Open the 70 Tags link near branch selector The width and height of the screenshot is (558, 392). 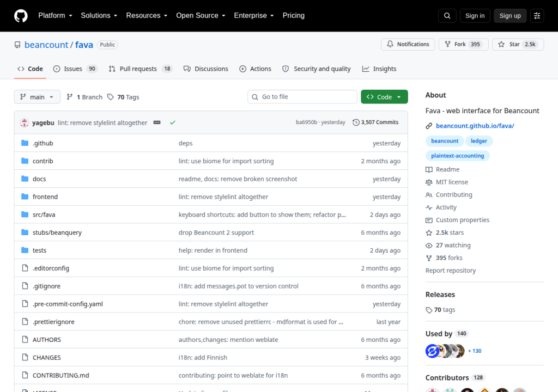click(x=123, y=97)
